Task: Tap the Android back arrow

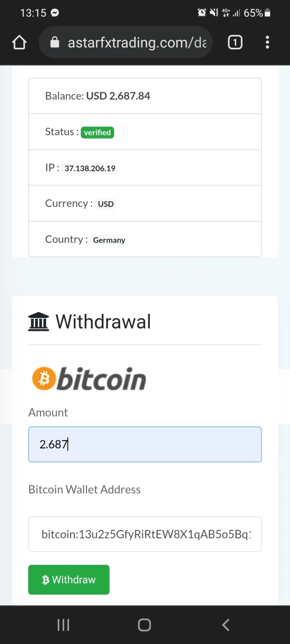Action: click(226, 625)
